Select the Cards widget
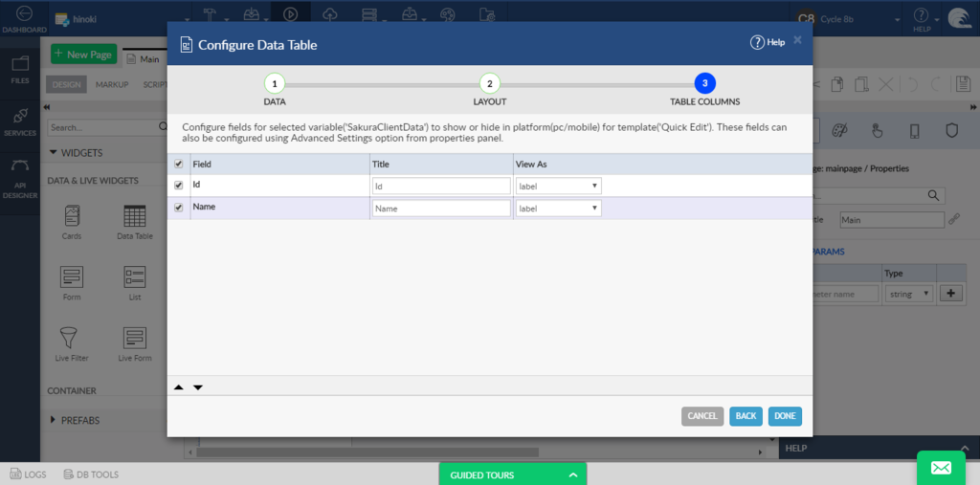This screenshot has height=485, width=980. [x=71, y=223]
